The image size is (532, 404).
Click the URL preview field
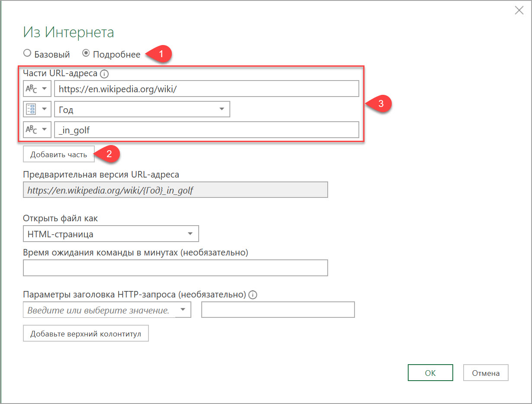(175, 190)
